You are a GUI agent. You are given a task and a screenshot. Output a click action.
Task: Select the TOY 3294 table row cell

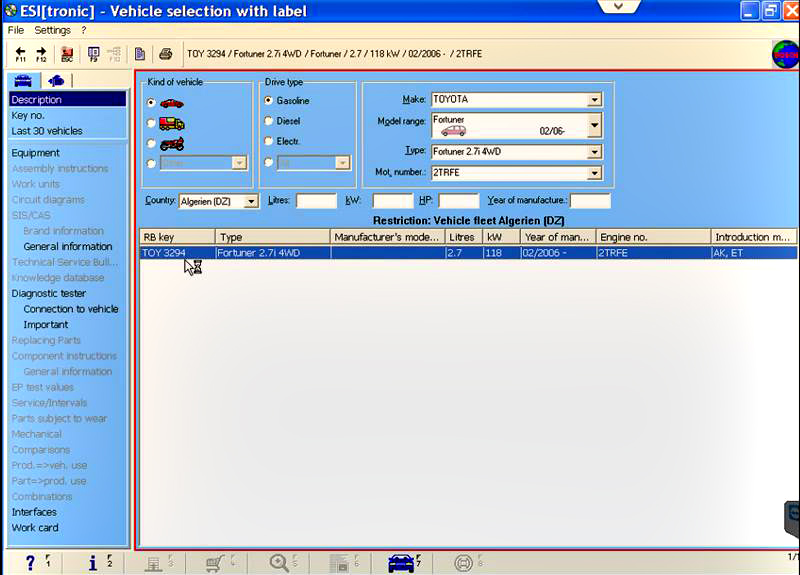point(177,253)
